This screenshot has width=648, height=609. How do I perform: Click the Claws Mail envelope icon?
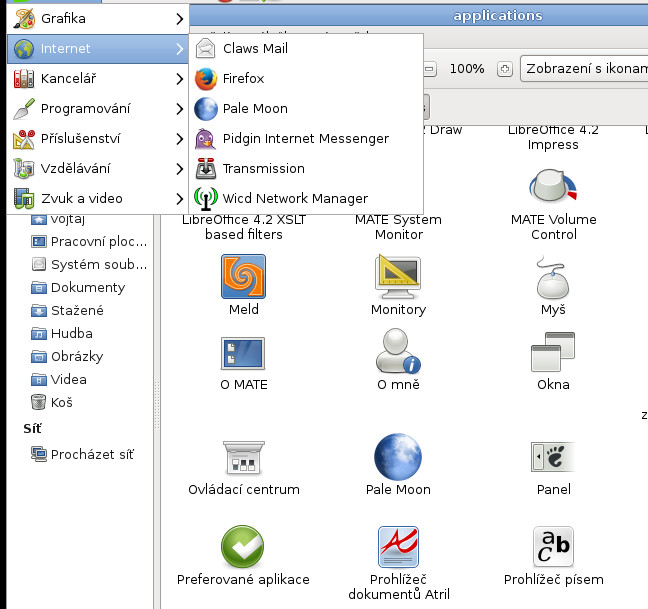point(205,48)
